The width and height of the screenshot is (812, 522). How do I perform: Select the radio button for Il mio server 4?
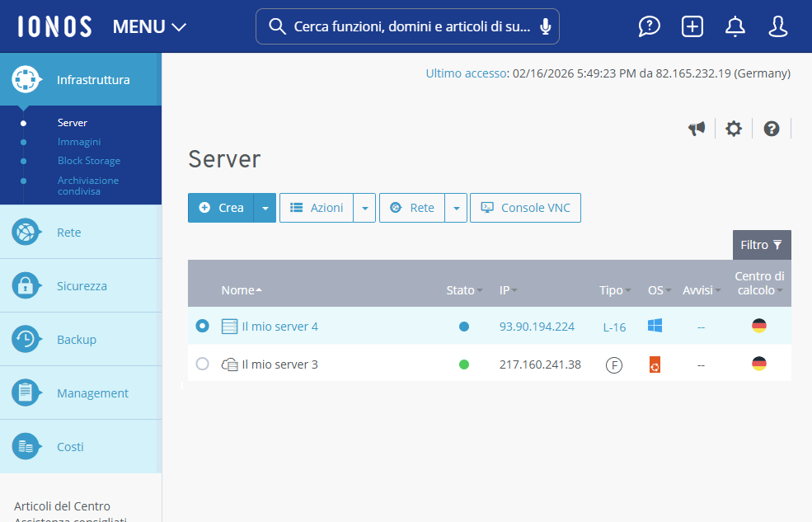[202, 326]
